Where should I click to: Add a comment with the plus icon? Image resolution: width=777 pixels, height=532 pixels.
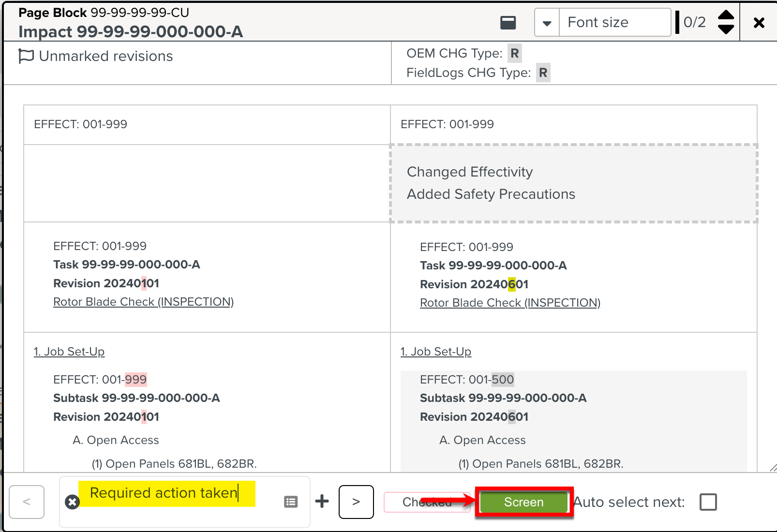[322, 502]
